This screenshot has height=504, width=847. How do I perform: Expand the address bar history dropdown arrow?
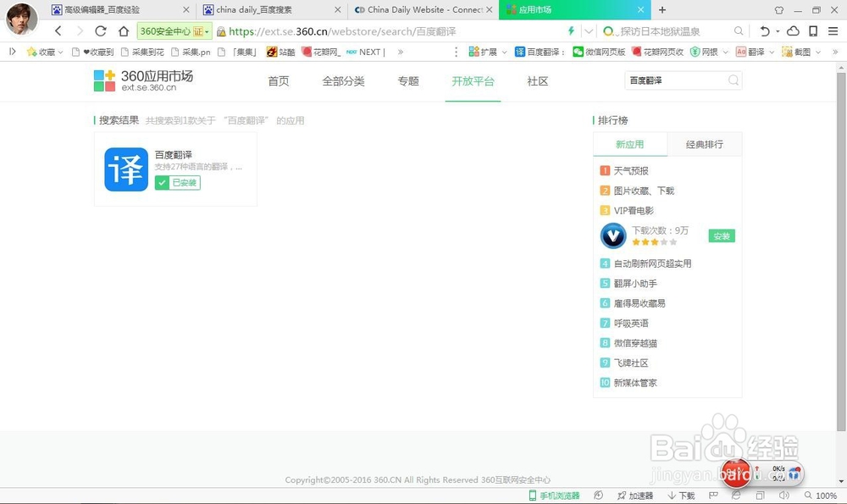point(589,31)
